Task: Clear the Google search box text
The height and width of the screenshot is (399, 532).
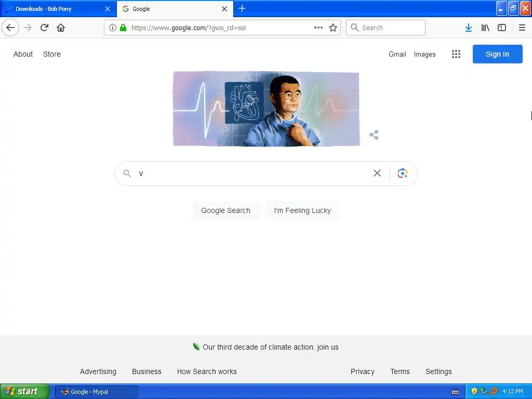Action: (377, 173)
